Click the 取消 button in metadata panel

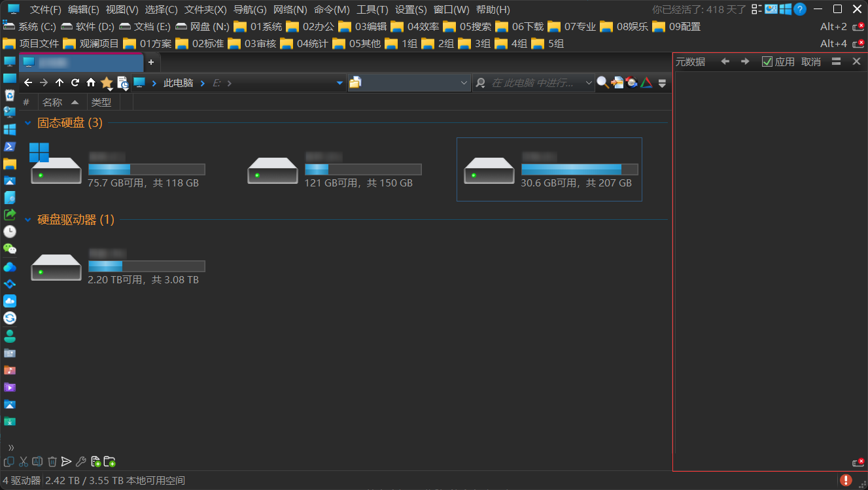810,61
